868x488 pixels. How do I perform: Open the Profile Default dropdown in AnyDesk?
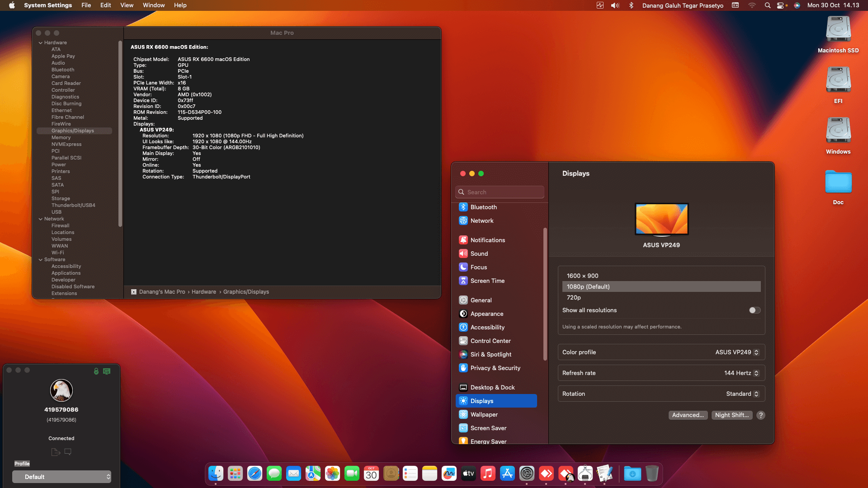[x=61, y=477]
